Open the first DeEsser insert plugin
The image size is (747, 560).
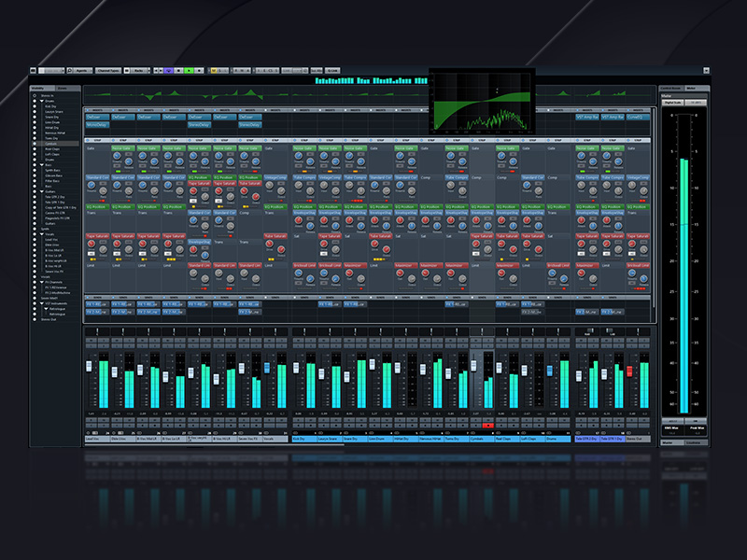pos(97,117)
